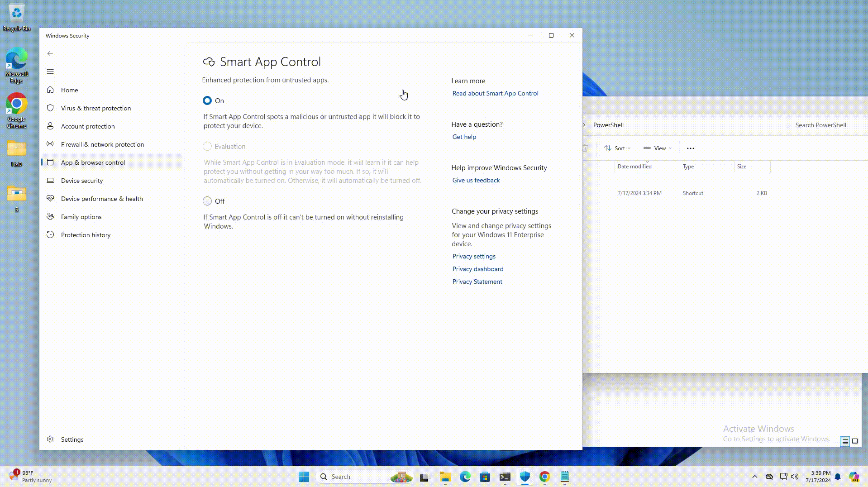Open Protection history
Image resolution: width=868 pixels, height=487 pixels.
(x=86, y=235)
